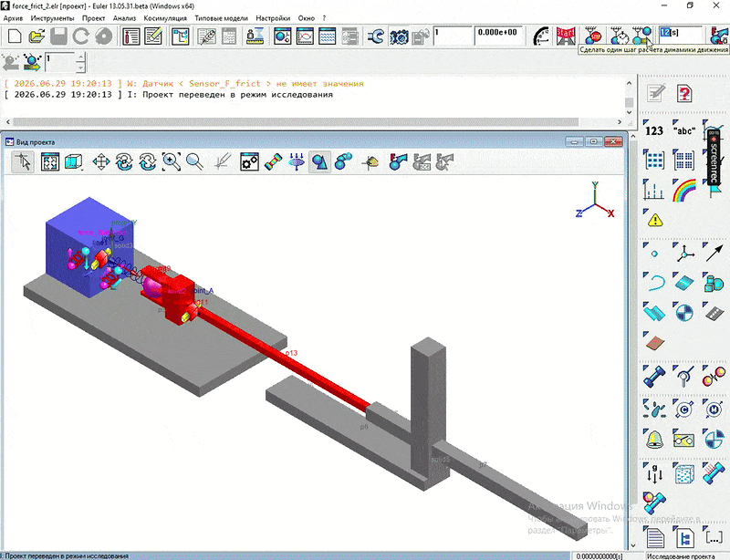Open the Анализ menu
730x560 pixels.
point(124,18)
